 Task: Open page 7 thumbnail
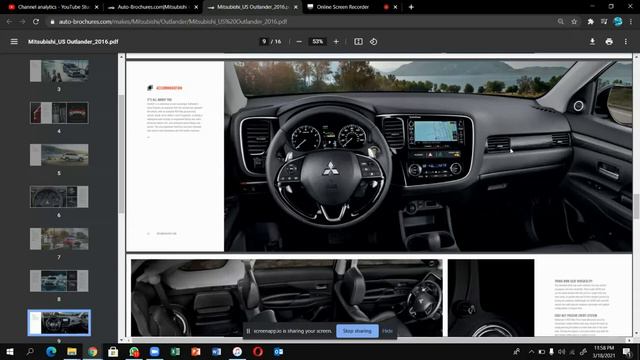click(x=59, y=239)
